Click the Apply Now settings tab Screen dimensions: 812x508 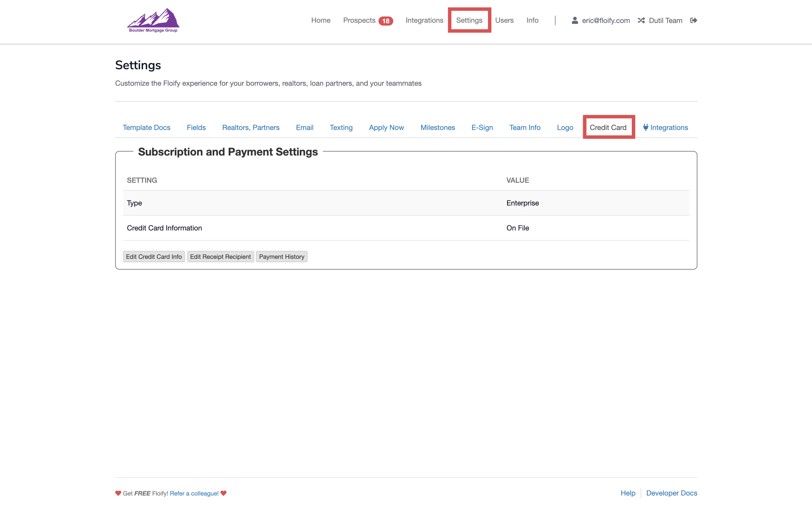click(386, 127)
